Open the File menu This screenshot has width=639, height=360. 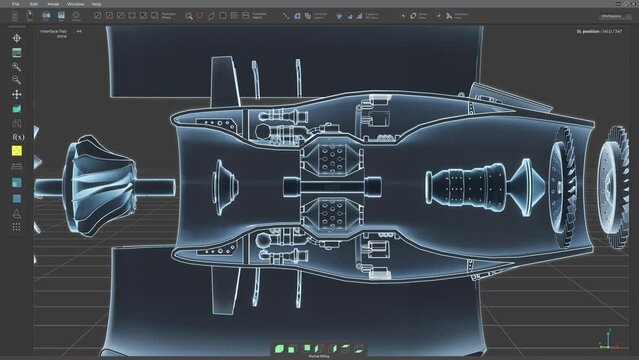tap(15, 4)
